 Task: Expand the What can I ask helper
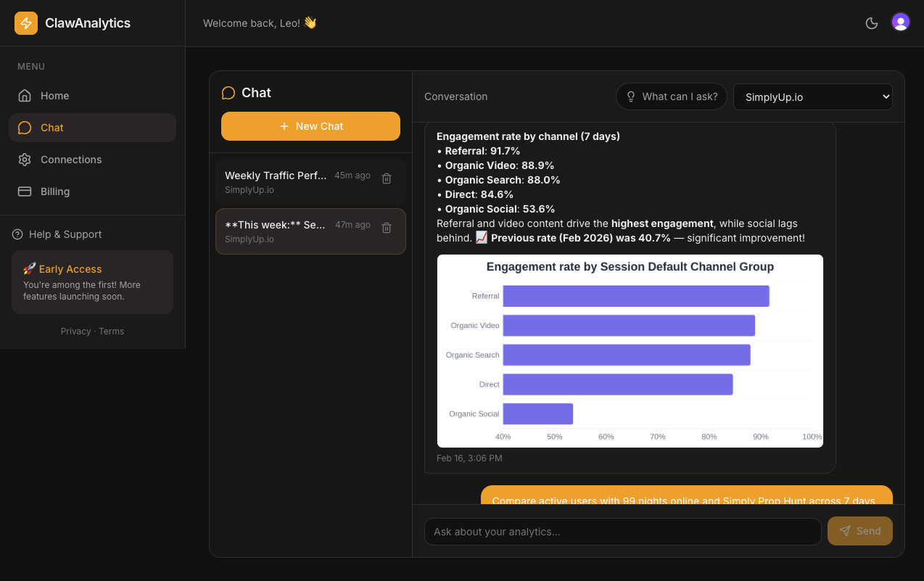tap(671, 96)
